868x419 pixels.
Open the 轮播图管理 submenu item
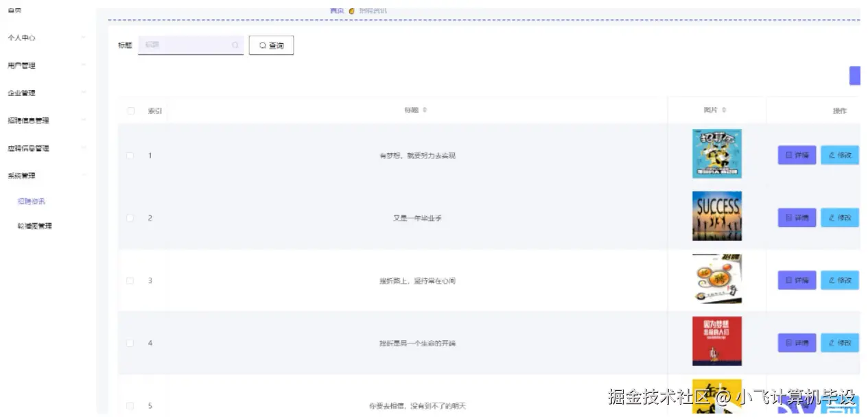point(35,226)
